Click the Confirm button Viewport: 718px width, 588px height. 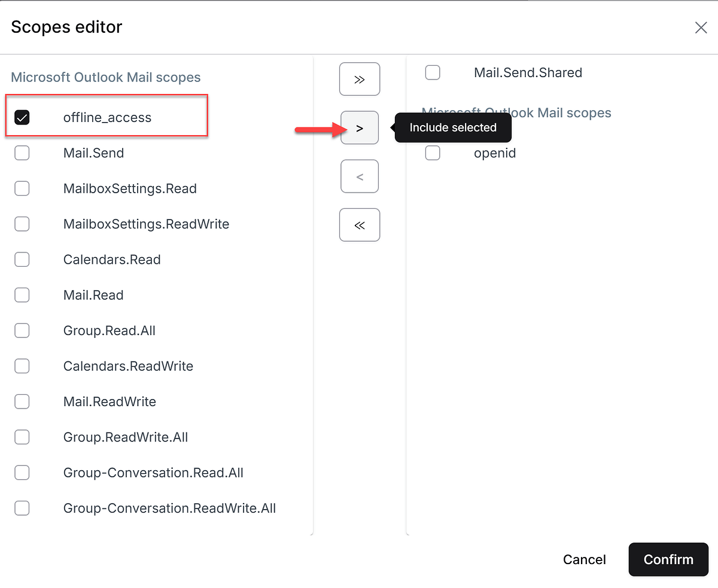668,559
